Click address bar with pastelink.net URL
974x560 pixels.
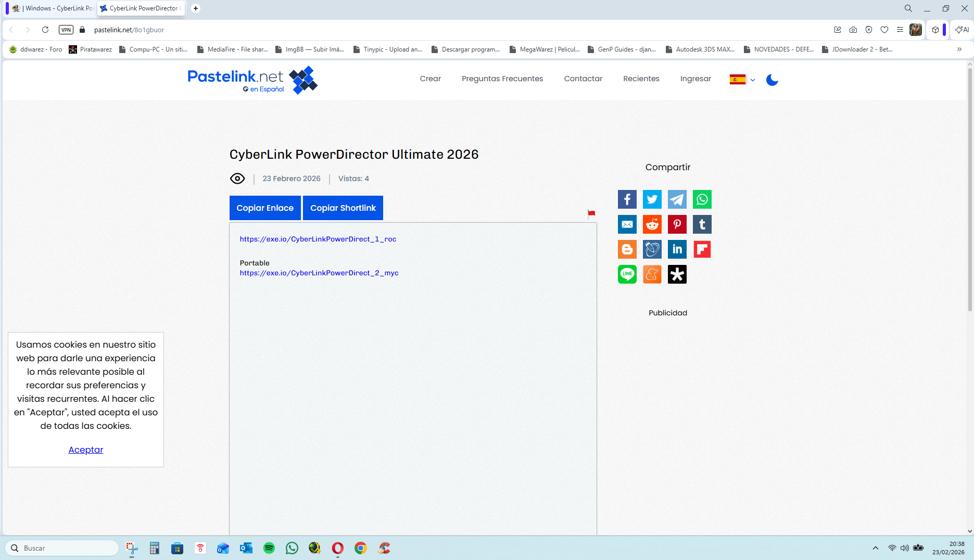tap(129, 30)
